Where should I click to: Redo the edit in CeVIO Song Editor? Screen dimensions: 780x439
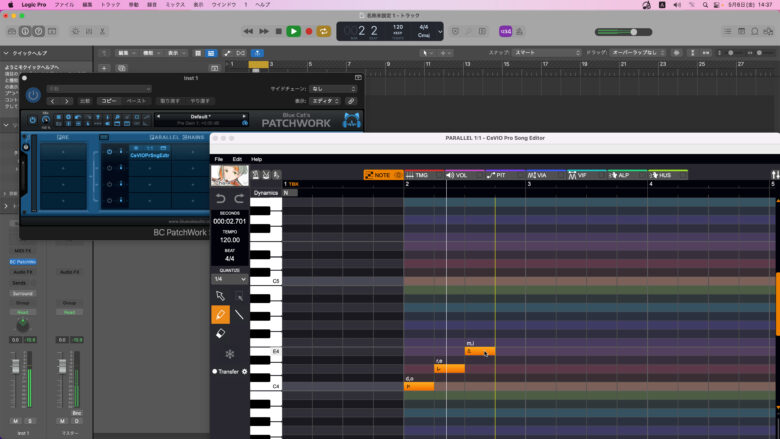click(239, 199)
